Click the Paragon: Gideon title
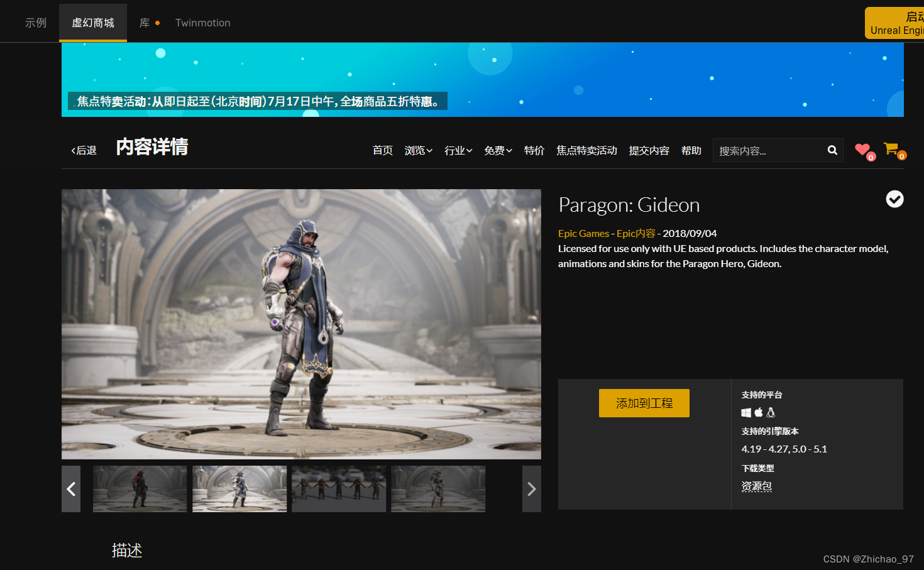Viewport: 924px width, 570px height. (629, 206)
